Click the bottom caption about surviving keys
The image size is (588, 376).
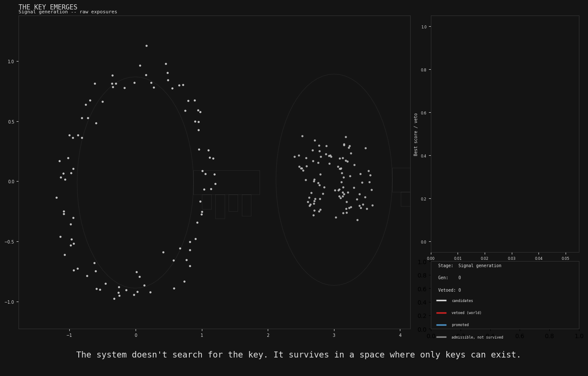[x=298, y=355]
